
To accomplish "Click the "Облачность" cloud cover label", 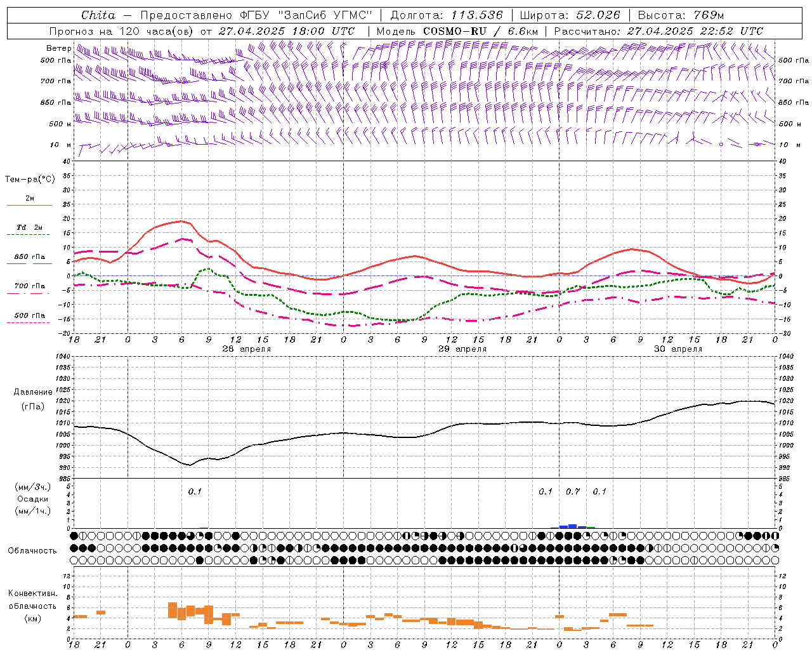I will pos(32,551).
